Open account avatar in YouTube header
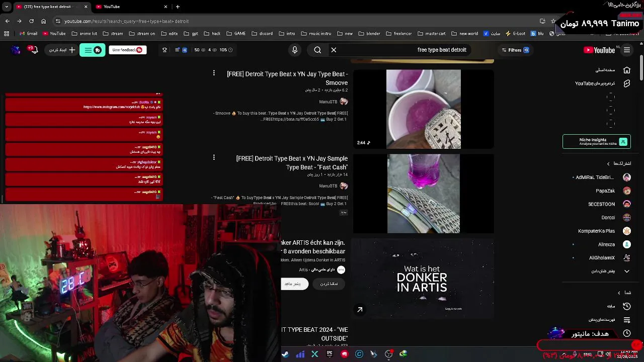Image resolution: width=644 pixels, height=362 pixels. 16,50
